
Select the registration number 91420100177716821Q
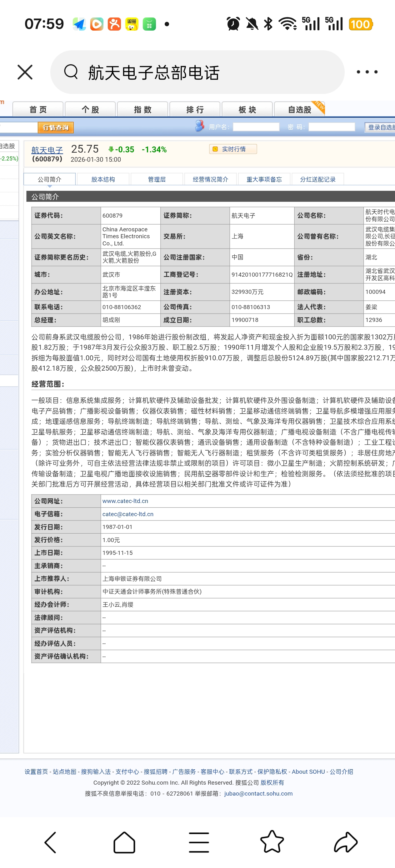pyautogui.click(x=262, y=275)
